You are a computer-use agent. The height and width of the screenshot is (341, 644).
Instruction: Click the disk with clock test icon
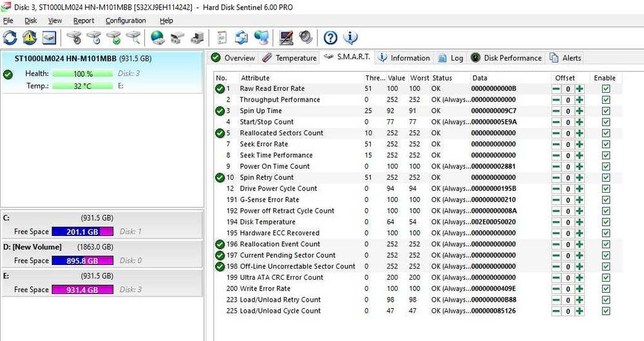coord(94,38)
